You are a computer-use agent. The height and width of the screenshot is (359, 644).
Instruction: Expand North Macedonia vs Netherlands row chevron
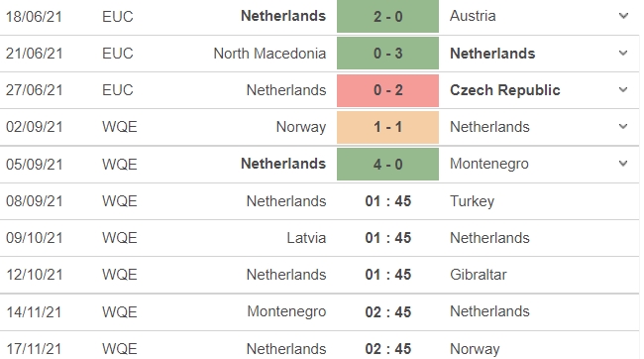tap(623, 53)
